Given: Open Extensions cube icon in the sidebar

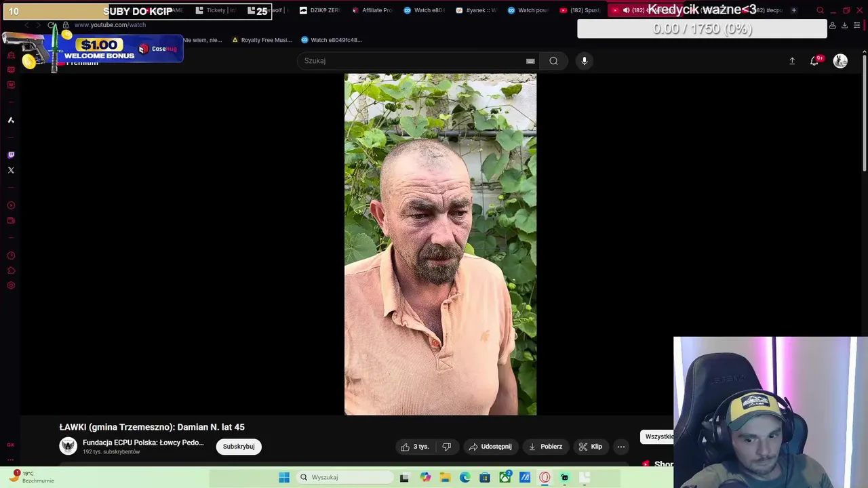Looking at the screenshot, I should (x=11, y=270).
